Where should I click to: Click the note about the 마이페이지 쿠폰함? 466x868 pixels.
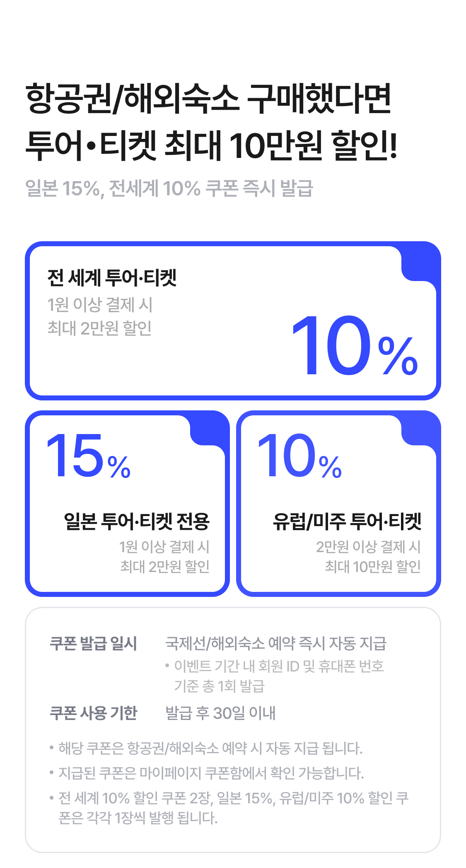pyautogui.click(x=210, y=773)
